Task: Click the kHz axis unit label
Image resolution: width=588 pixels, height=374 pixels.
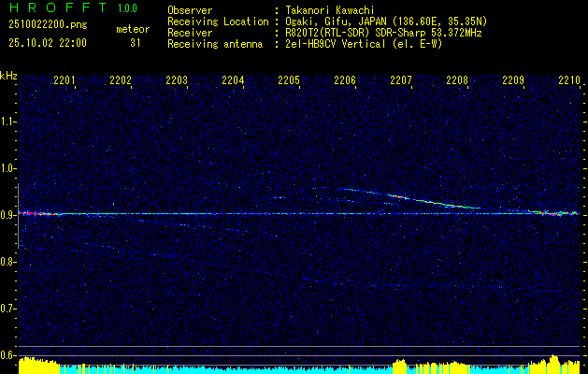Action: click(x=8, y=76)
